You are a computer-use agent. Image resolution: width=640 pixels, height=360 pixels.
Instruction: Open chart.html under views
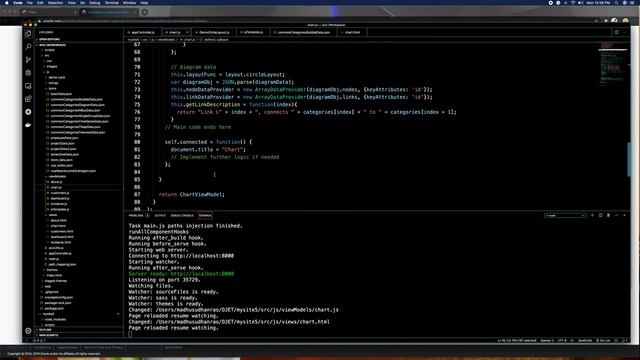tap(58, 226)
